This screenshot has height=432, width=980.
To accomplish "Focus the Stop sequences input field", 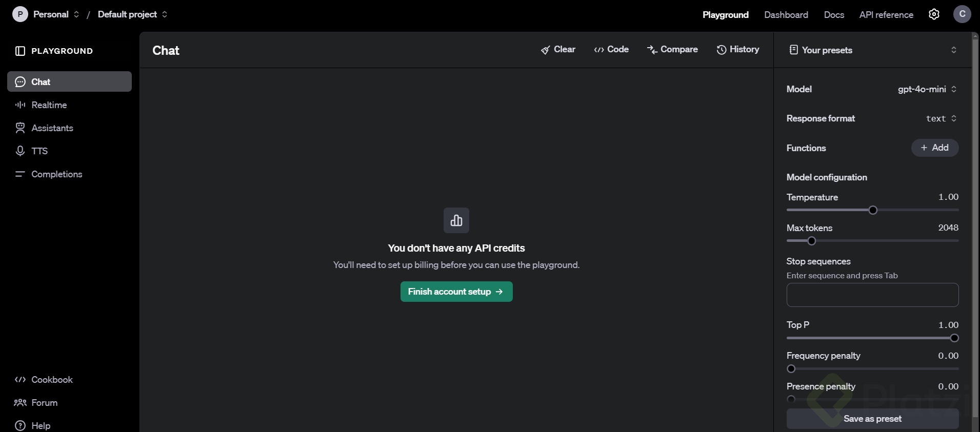I will click(873, 295).
